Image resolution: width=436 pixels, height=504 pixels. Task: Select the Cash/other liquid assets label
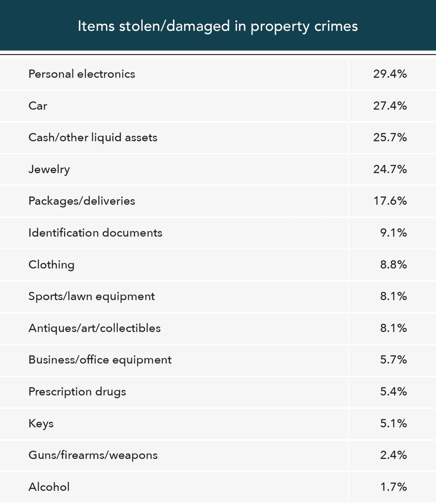pos(93,138)
